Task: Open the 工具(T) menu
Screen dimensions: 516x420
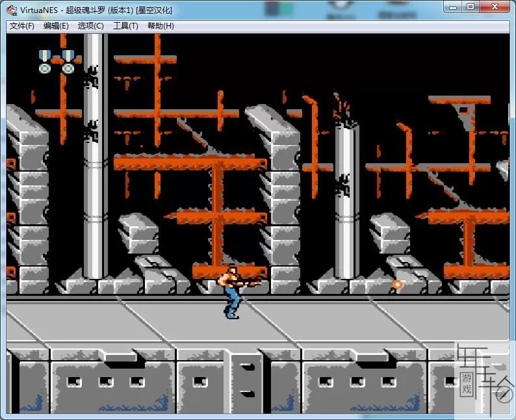Action: click(125, 26)
